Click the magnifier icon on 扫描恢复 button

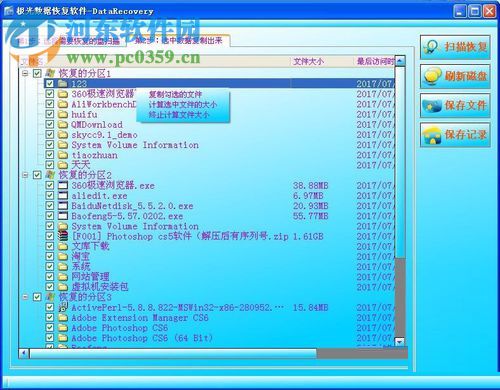coord(431,47)
